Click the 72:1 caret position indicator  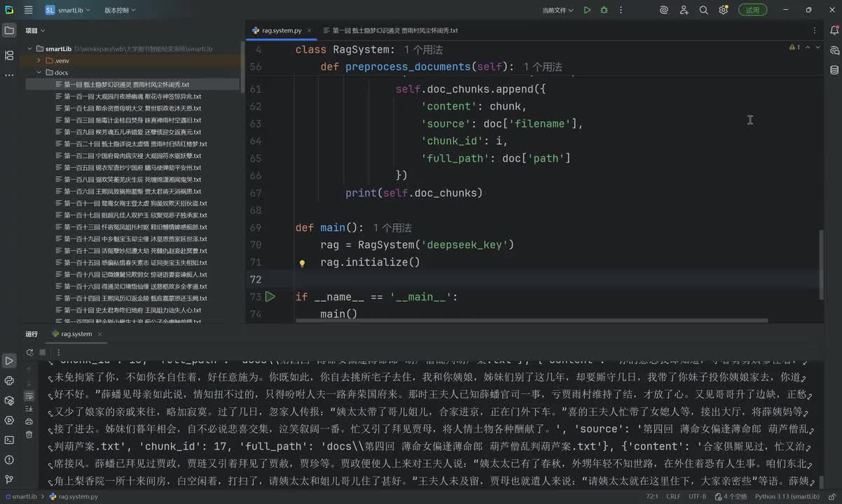point(651,496)
